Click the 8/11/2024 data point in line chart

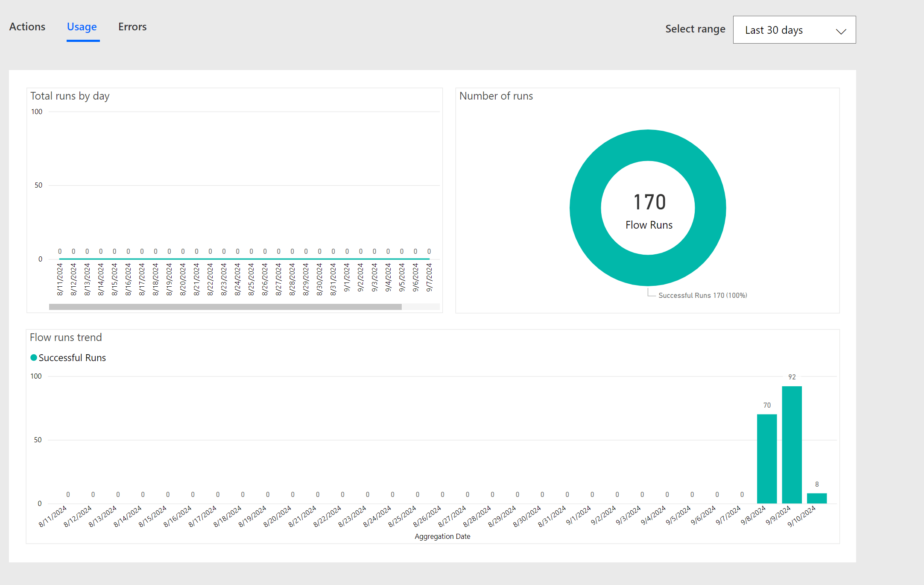60,259
